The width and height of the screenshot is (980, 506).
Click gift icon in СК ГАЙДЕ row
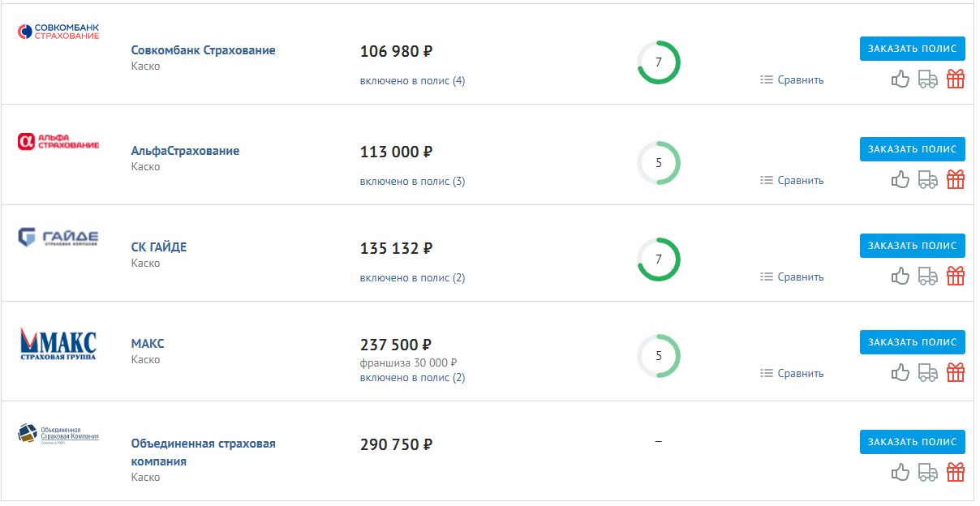tap(956, 277)
